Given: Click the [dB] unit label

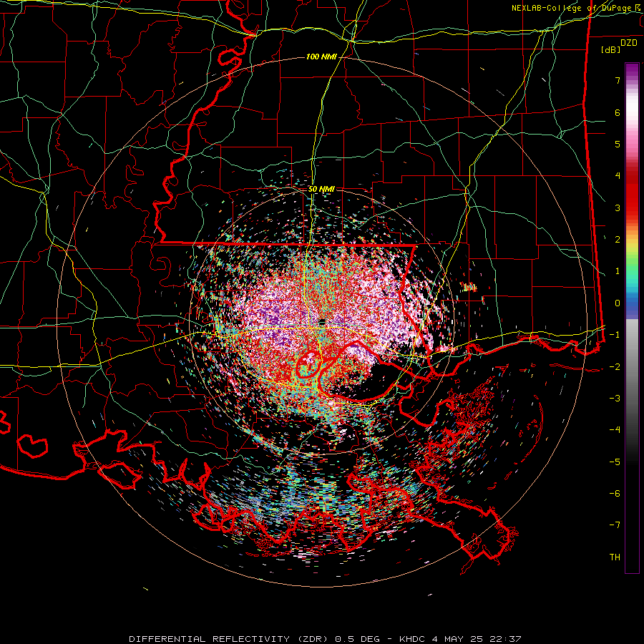Looking at the screenshot, I should [610, 50].
